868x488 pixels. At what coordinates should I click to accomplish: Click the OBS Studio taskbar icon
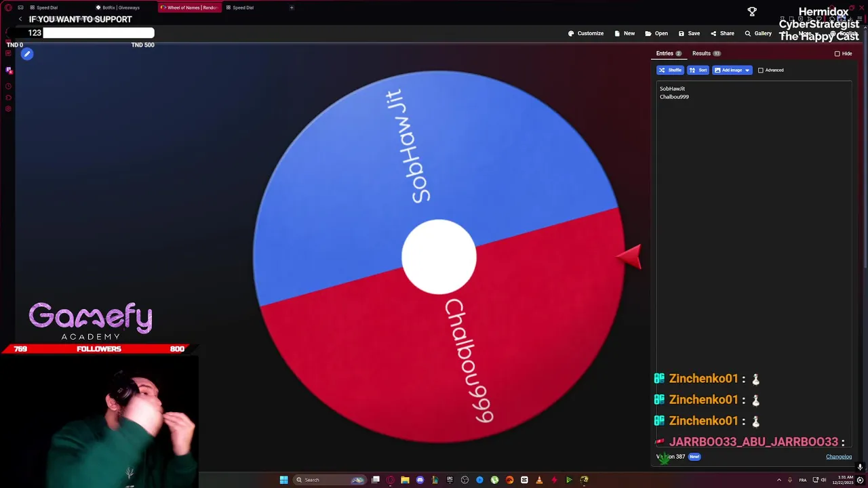[465, 480]
